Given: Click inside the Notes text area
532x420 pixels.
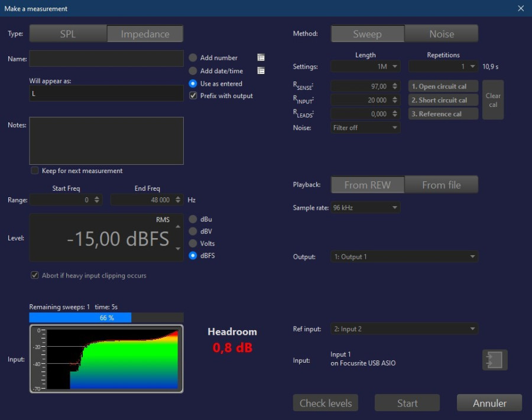Looking at the screenshot, I should click(x=106, y=141).
